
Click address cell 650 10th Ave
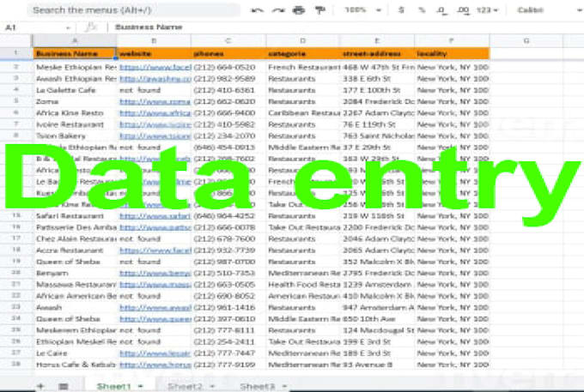pos(377,319)
